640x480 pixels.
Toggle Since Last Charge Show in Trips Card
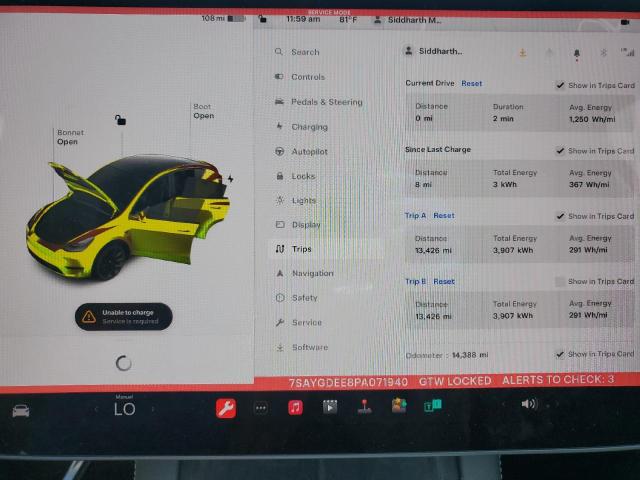click(x=560, y=151)
